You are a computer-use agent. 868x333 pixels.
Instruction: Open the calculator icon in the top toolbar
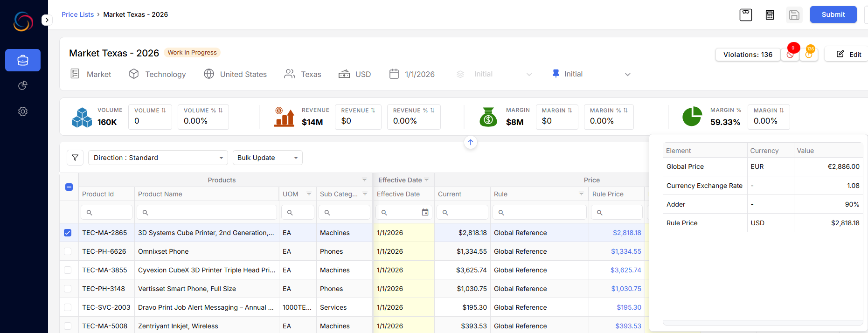pyautogui.click(x=770, y=15)
